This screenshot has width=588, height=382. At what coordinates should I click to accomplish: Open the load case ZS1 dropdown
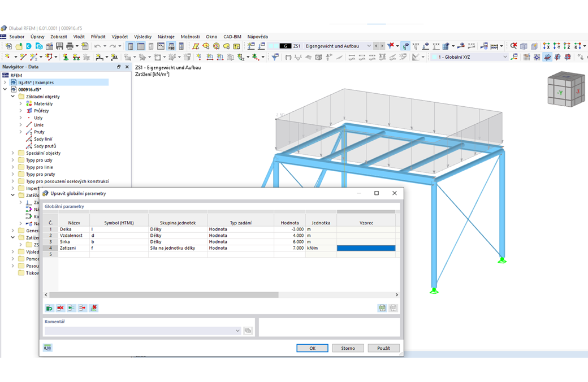coord(369,46)
